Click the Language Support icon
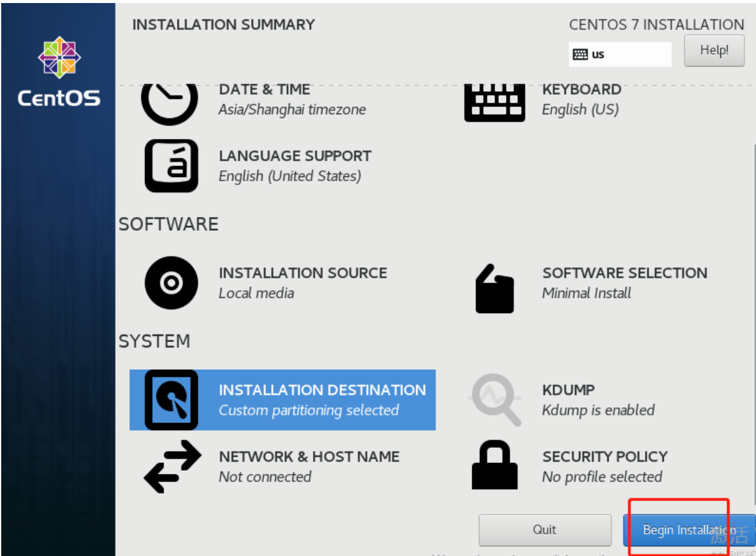Image resolution: width=756 pixels, height=556 pixels. 171,166
